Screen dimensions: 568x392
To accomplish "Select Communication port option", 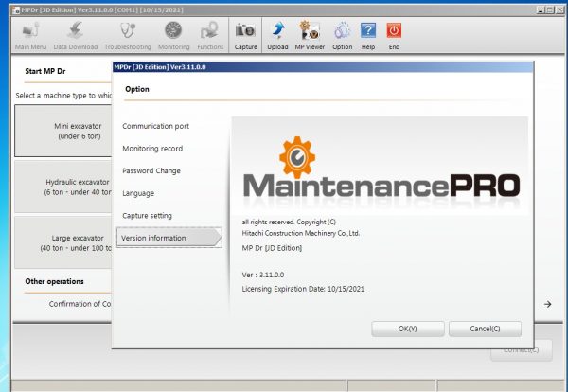I will click(x=156, y=126).
